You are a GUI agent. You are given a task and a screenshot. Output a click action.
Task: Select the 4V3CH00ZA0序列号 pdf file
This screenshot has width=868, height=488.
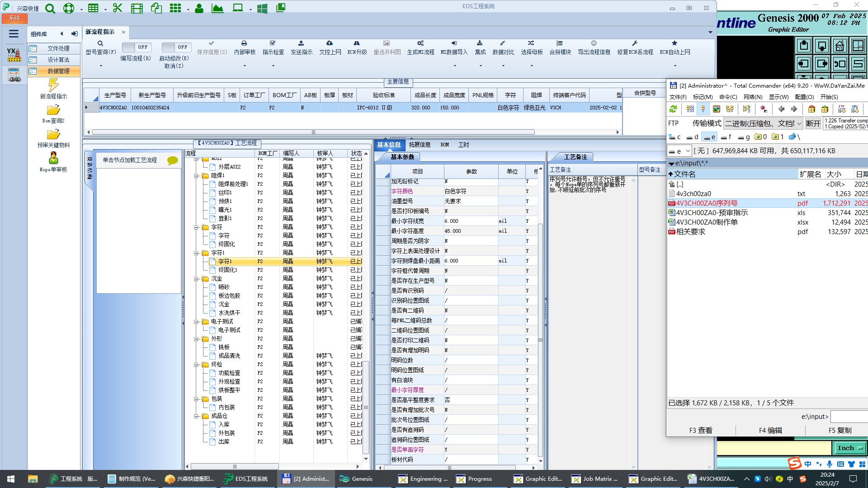pos(707,203)
